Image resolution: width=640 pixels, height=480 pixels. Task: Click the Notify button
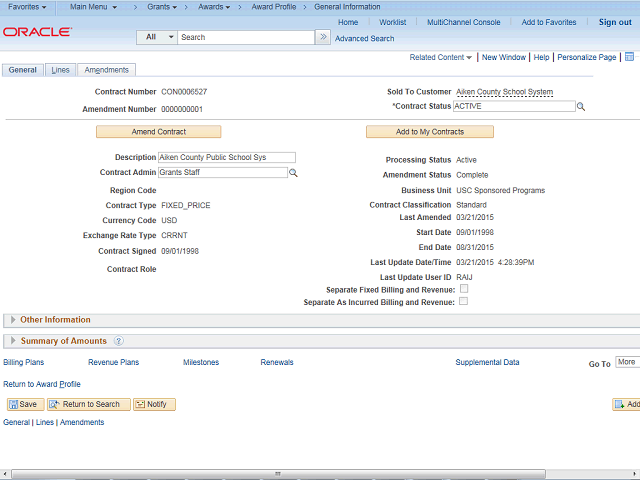click(x=154, y=404)
